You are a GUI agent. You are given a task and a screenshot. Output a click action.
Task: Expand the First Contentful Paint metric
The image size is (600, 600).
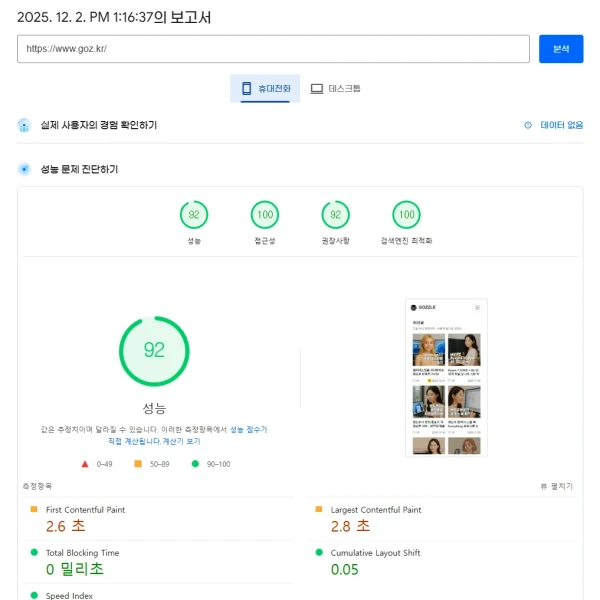pos(86,510)
